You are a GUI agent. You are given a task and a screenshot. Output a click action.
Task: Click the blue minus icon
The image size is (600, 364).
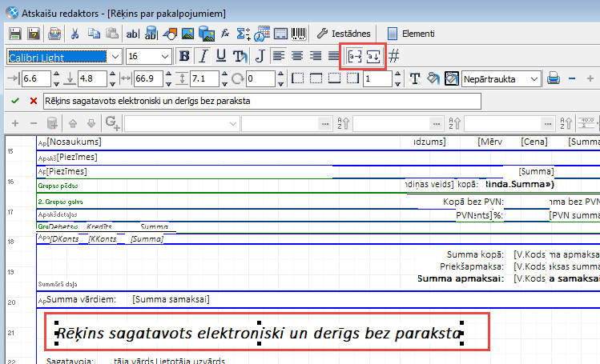[572, 78]
